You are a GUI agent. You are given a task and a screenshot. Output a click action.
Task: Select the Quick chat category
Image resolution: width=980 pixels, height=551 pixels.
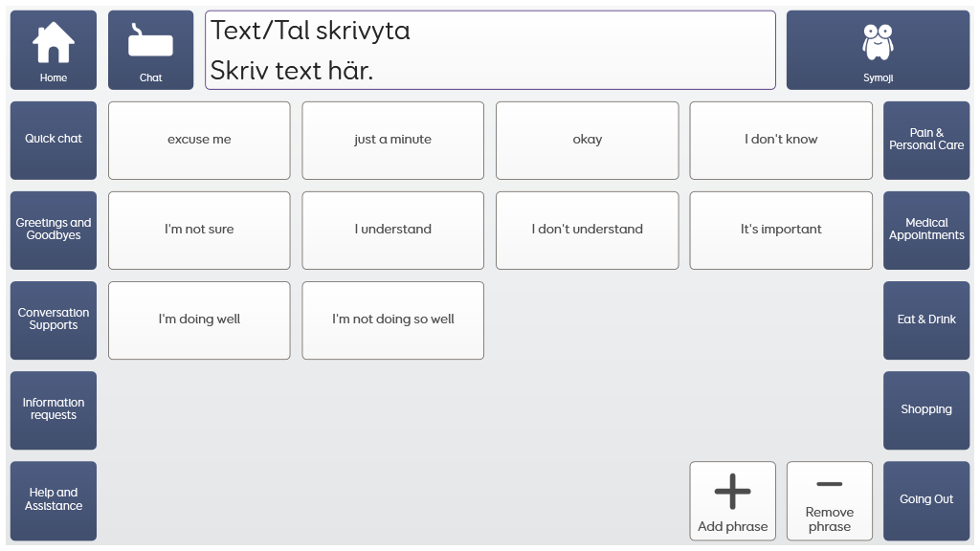(x=54, y=140)
